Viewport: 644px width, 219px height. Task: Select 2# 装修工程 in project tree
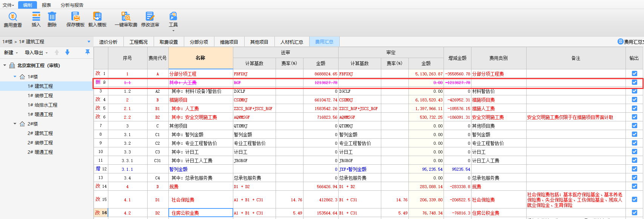pyautogui.click(x=40, y=142)
